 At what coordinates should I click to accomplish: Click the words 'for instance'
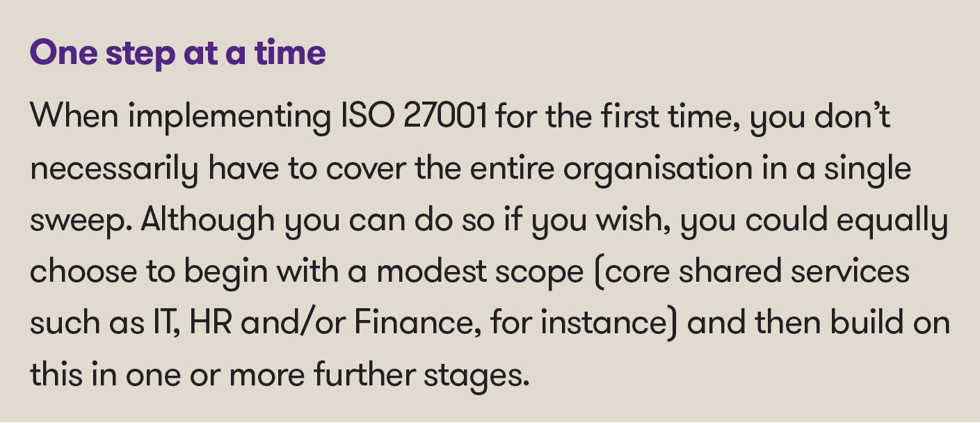[582, 323]
